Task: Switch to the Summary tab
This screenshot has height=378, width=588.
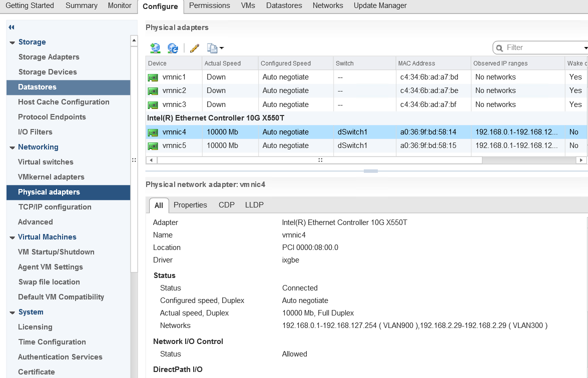Action: pyautogui.click(x=82, y=5)
